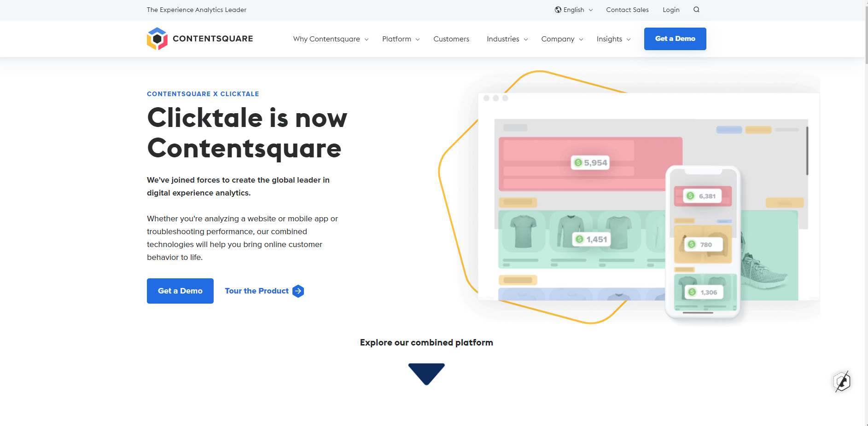Expand the Platform menu chevron
Viewport: 868px width, 426px height.
click(418, 40)
